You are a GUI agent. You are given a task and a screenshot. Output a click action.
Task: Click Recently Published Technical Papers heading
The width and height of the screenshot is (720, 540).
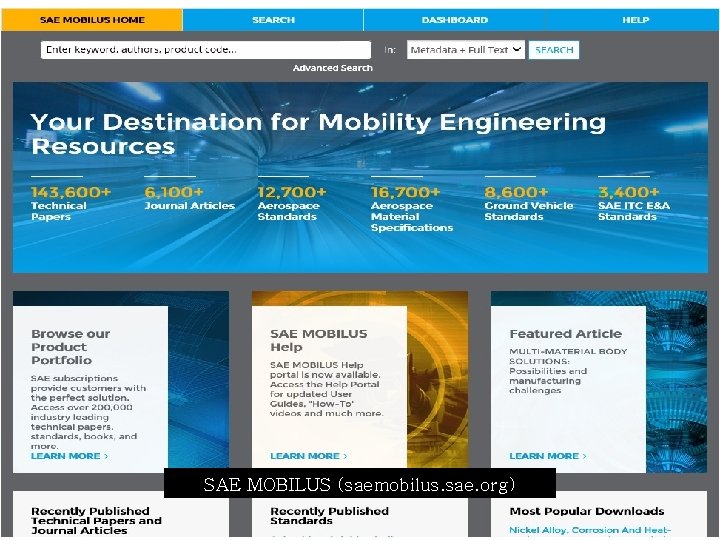tap(96, 521)
